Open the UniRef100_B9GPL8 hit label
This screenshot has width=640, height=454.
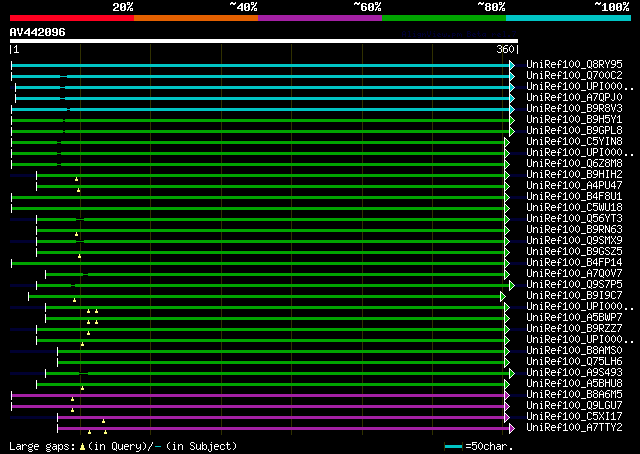[x=574, y=131]
